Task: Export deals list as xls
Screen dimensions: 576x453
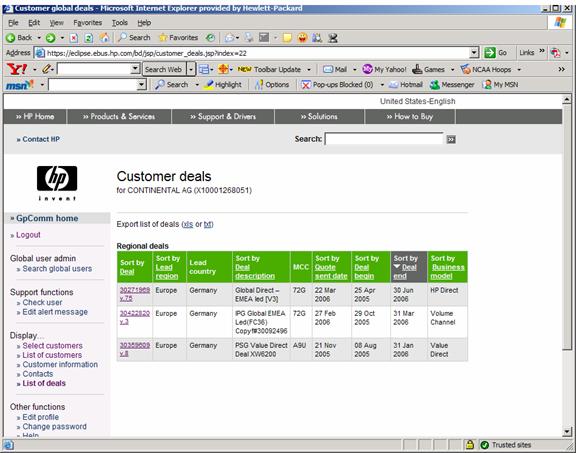Action: 188,224
